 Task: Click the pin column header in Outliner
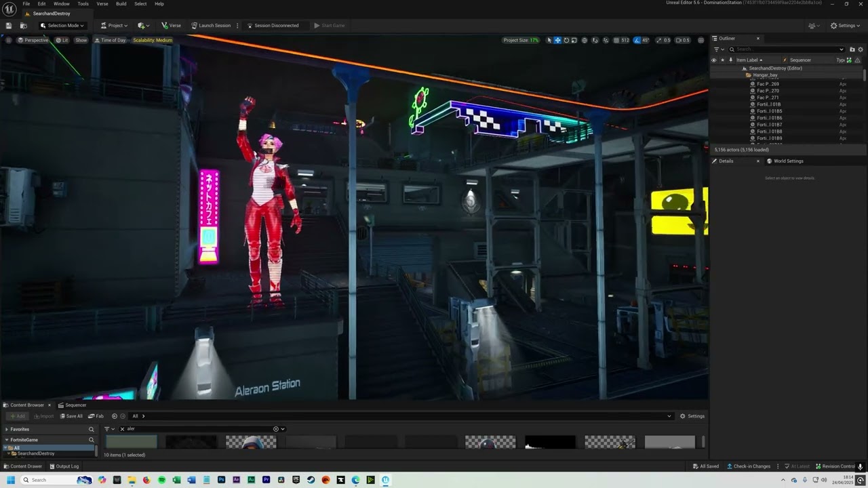tap(730, 60)
